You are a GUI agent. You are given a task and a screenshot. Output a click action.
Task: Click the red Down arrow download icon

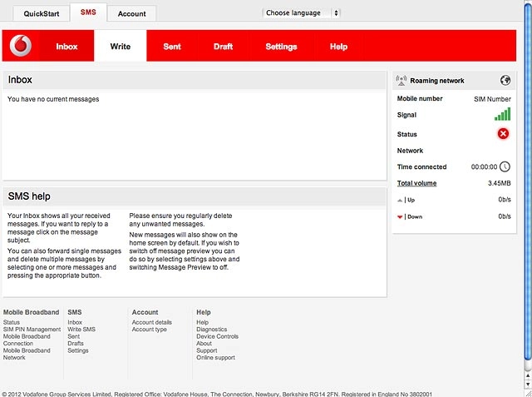coord(400,217)
